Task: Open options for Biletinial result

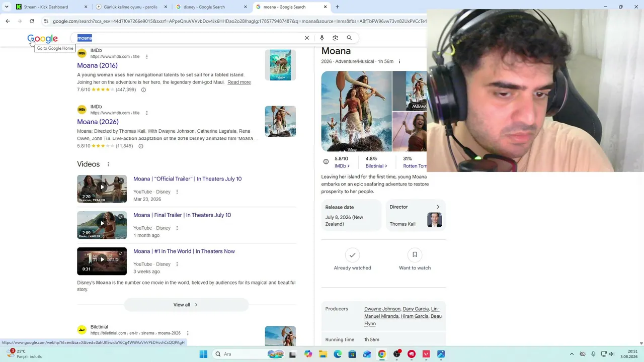Action: pyautogui.click(x=188, y=333)
